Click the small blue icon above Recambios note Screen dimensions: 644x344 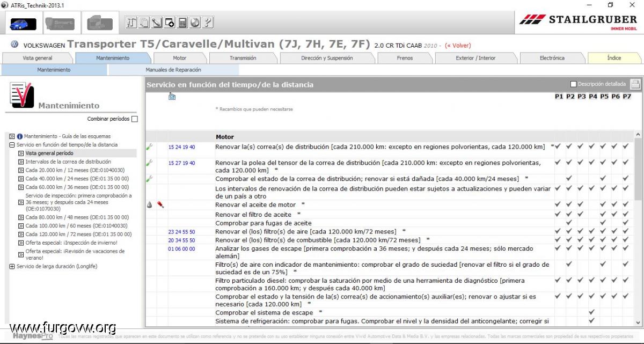172,97
